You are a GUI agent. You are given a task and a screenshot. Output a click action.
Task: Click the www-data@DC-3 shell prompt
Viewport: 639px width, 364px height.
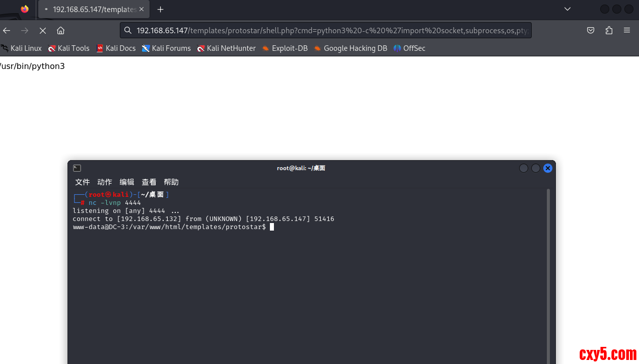(169, 227)
